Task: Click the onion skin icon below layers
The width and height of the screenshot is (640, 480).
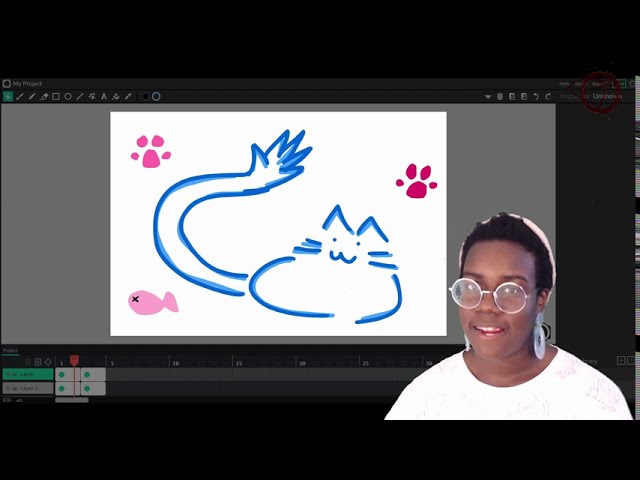Action: click(19, 400)
